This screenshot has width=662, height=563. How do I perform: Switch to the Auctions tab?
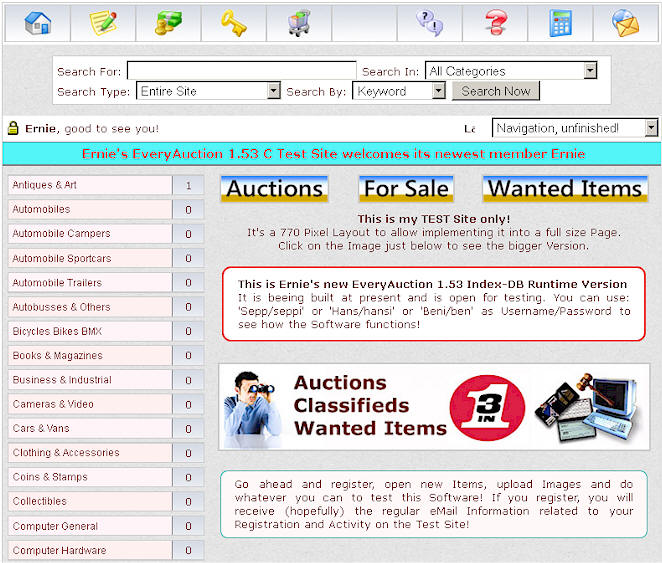(x=274, y=189)
